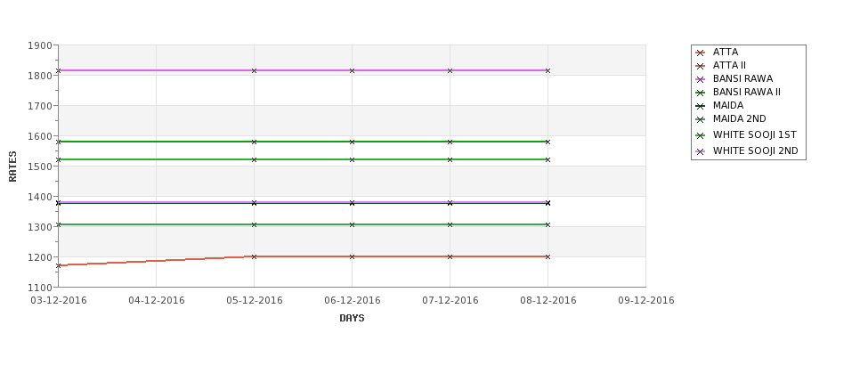Click the WHITE SOOJI 2ND legend marker
The height and width of the screenshot is (382, 868).
click(700, 151)
